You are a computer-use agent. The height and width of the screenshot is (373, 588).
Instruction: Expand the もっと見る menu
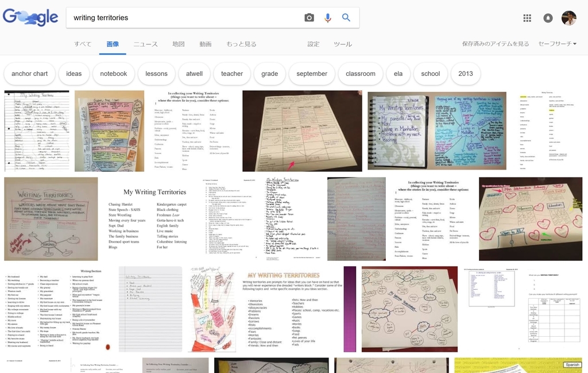[x=241, y=44]
